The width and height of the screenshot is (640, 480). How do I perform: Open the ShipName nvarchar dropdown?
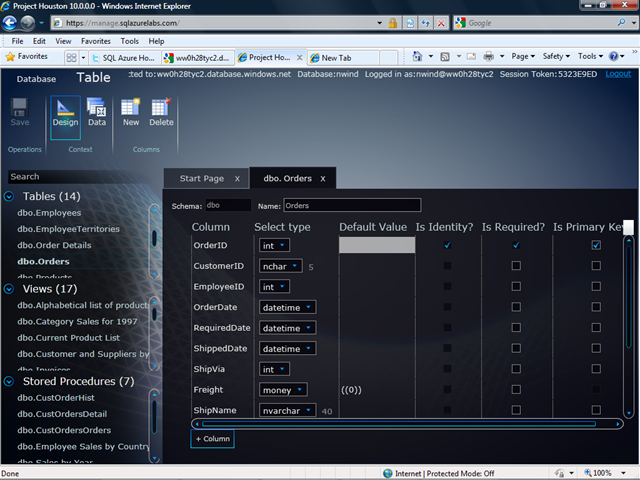point(287,410)
